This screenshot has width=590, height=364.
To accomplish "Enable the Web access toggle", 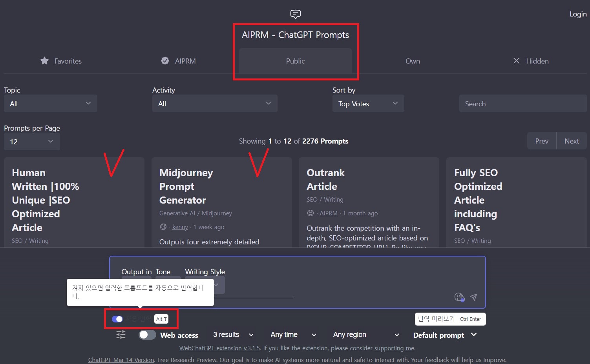I will click(147, 335).
